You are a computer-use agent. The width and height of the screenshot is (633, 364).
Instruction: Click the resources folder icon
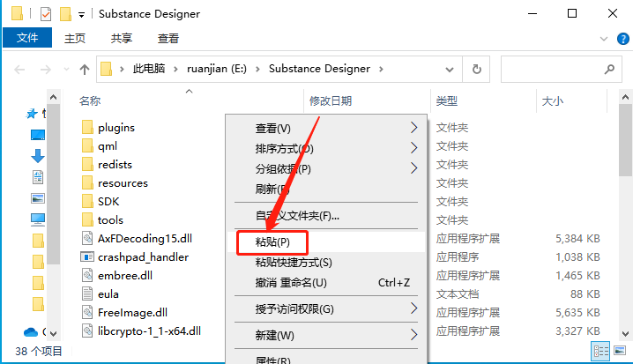tap(87, 182)
